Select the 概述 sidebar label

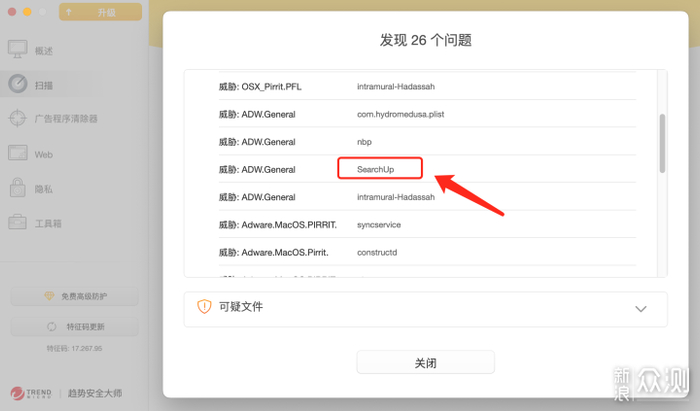coord(44,51)
